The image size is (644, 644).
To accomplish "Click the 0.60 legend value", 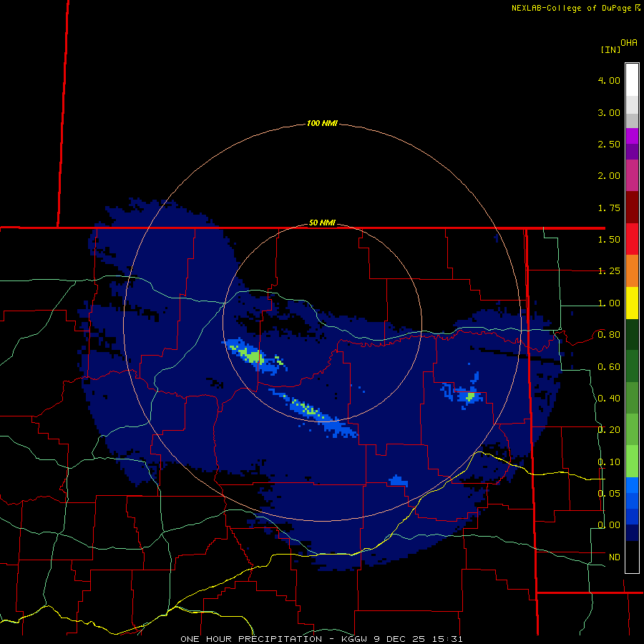I will [609, 367].
